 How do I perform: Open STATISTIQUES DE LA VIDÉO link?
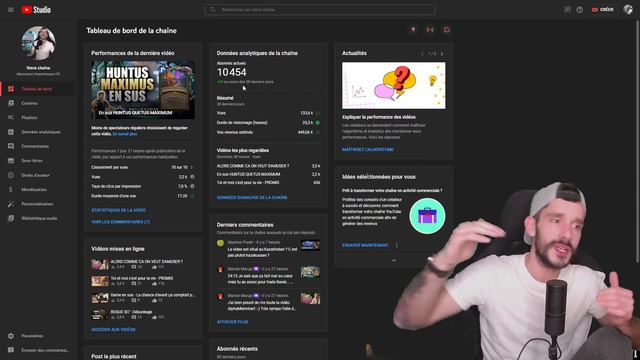click(118, 210)
